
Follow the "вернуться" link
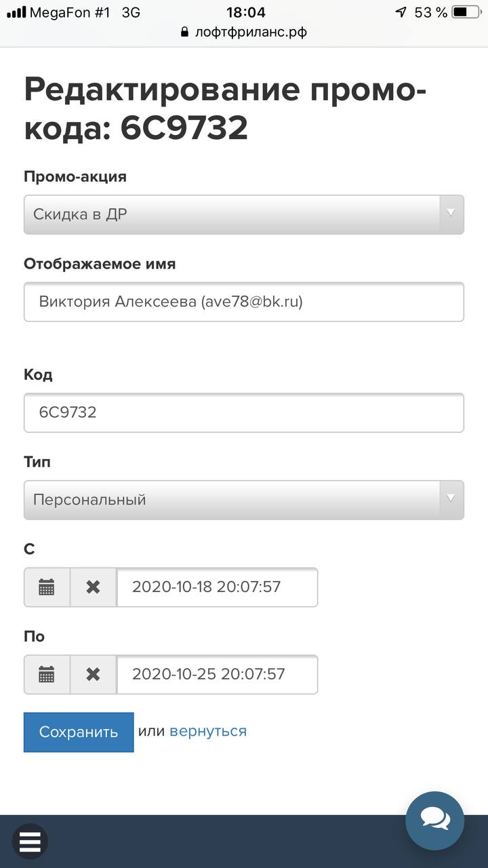[x=208, y=731]
